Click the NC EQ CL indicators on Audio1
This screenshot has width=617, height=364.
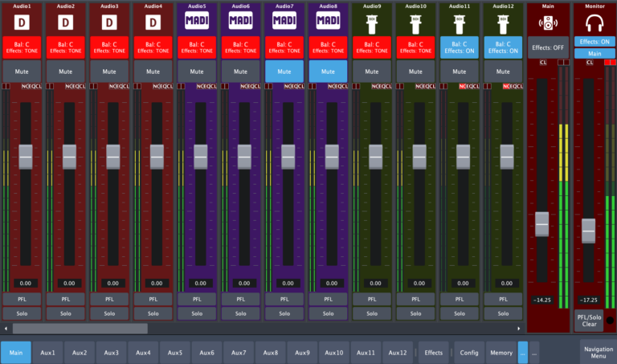(31, 86)
